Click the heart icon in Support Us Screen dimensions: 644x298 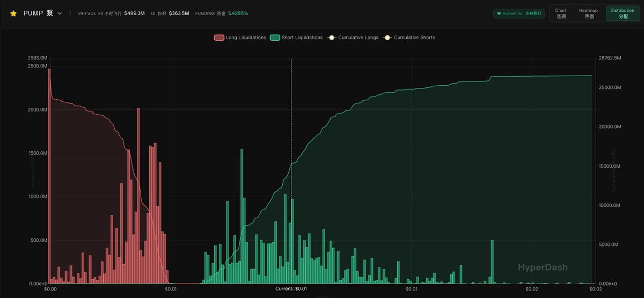point(499,13)
